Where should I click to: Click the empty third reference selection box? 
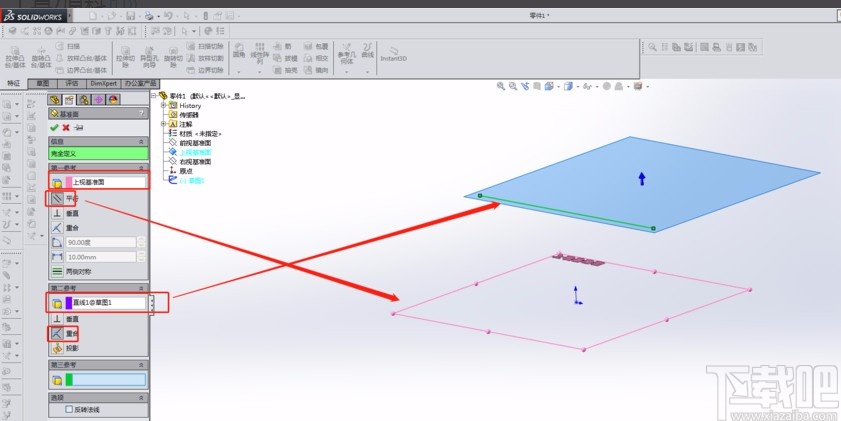[x=105, y=380]
